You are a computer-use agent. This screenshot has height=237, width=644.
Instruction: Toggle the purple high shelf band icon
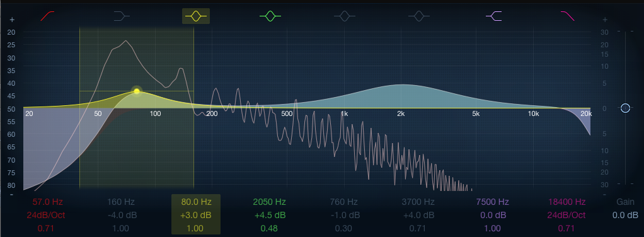point(493,16)
